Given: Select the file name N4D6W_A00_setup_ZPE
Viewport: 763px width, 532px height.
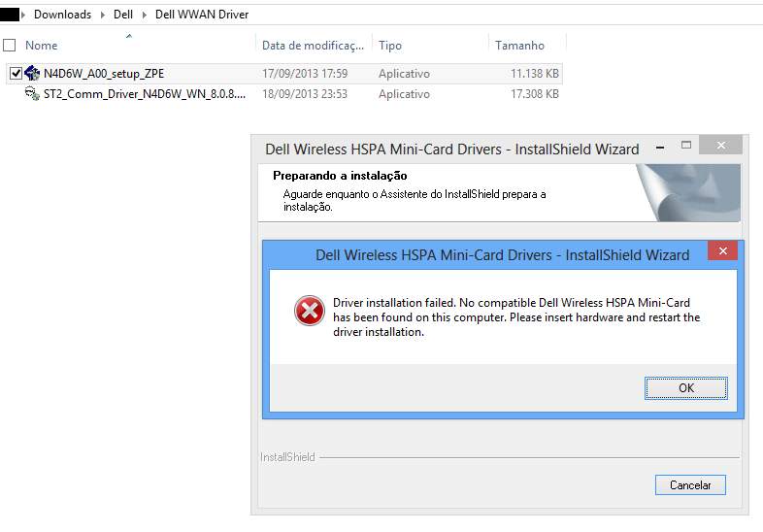Looking at the screenshot, I should coord(104,74).
